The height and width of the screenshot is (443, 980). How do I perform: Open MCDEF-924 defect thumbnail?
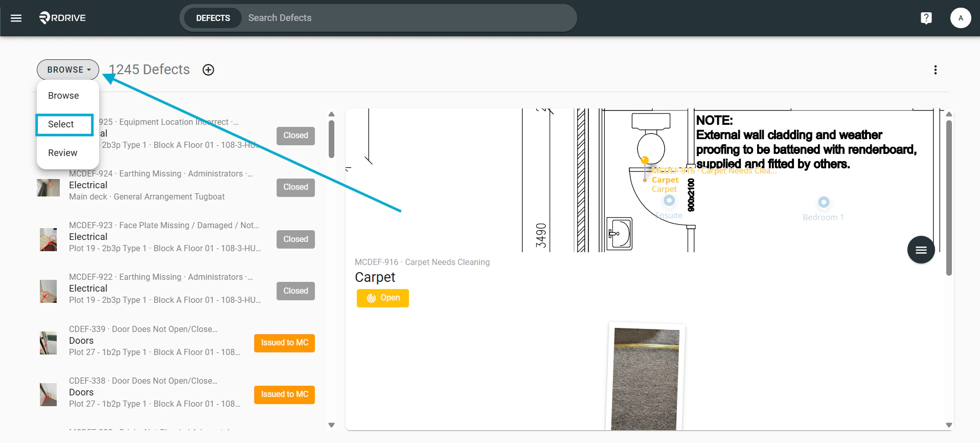click(48, 188)
